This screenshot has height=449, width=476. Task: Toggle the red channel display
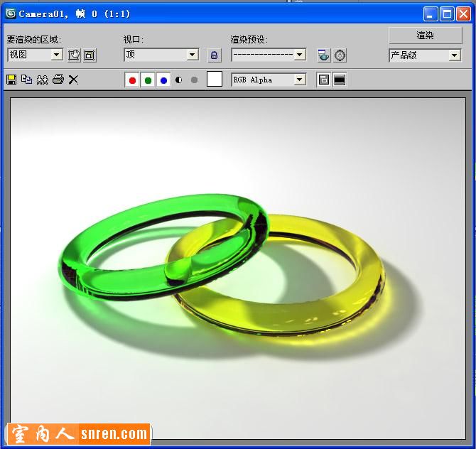point(132,80)
